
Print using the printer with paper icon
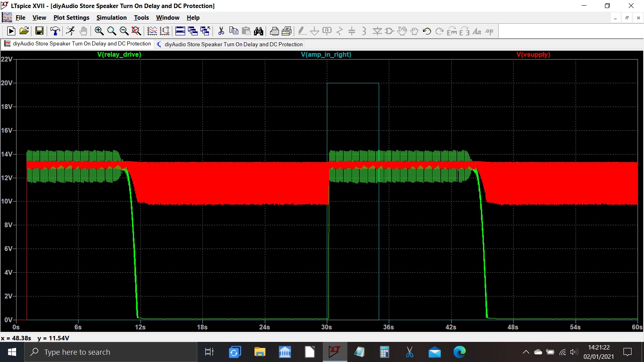coord(287,31)
